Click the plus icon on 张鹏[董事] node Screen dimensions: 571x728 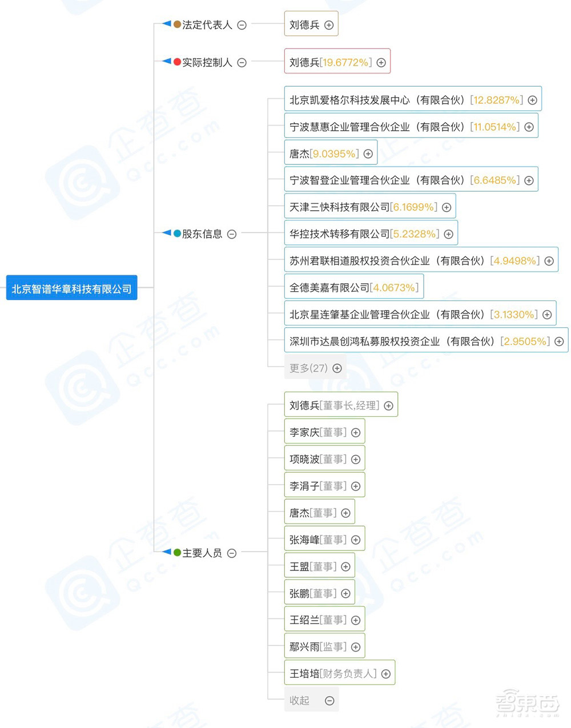[345, 592]
